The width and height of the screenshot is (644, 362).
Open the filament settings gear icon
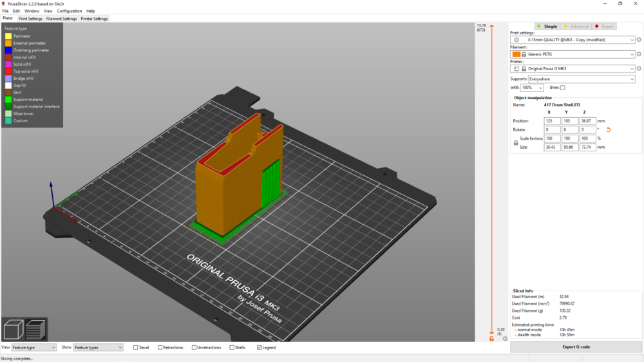639,54
